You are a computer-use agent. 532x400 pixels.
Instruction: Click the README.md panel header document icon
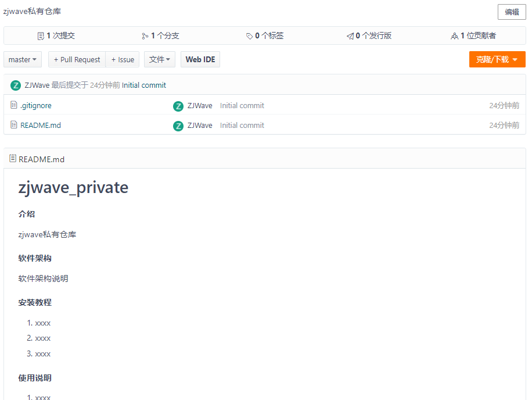click(13, 159)
